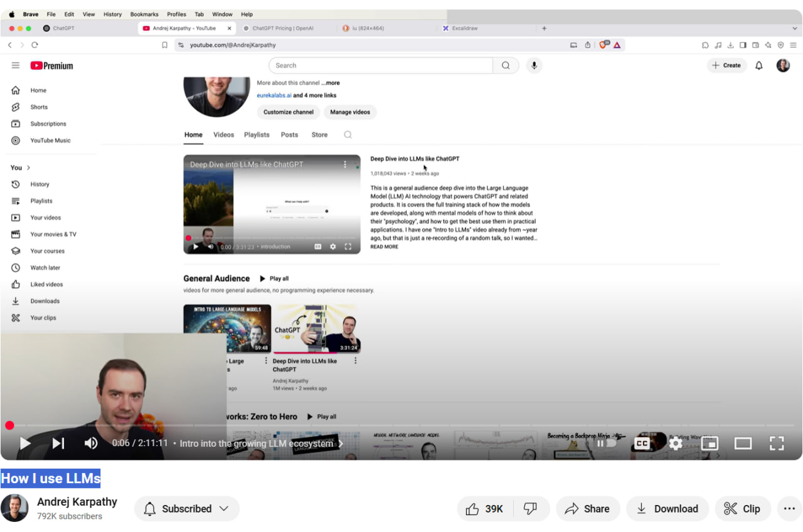Open Intro to Large Language Models thumbnail
Viewport: 803px width, 532px height.
click(x=227, y=329)
